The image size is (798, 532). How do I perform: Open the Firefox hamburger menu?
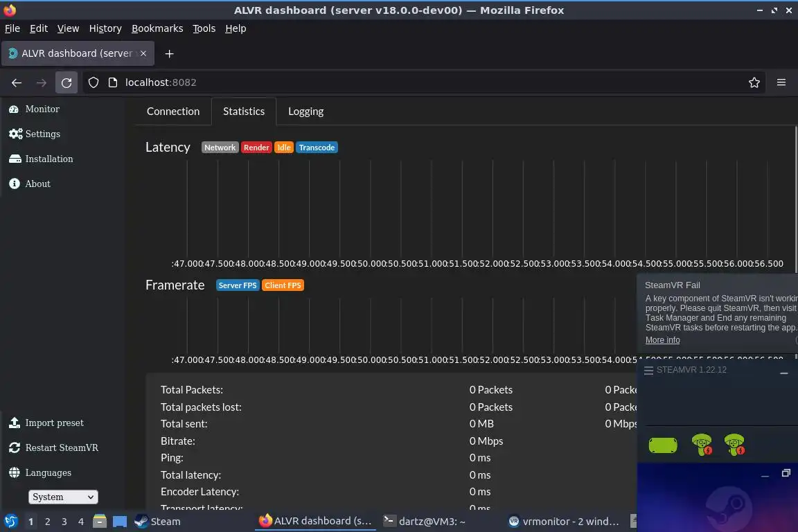pyautogui.click(x=781, y=82)
